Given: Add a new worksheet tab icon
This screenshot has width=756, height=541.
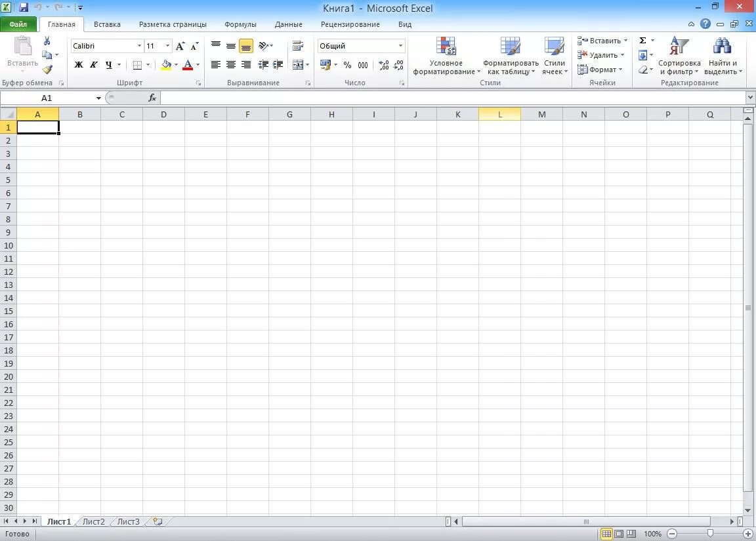Looking at the screenshot, I should (x=157, y=521).
